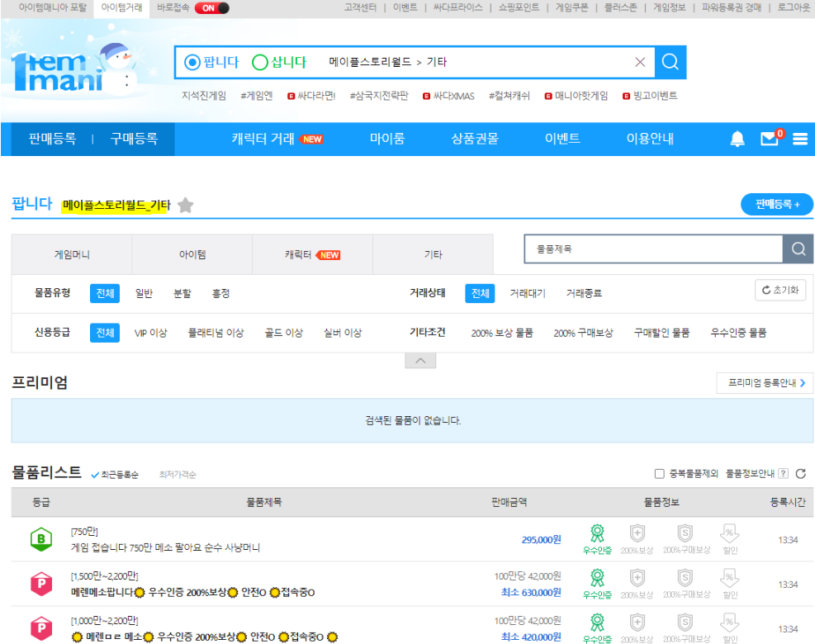Viewport: 815px width, 644px height.
Task: Open 상품권몰 in the main navigation
Action: (475, 139)
